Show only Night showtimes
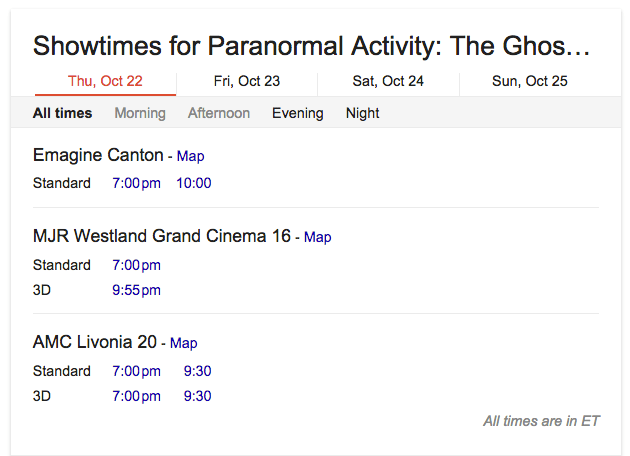The width and height of the screenshot is (630, 456). point(362,113)
